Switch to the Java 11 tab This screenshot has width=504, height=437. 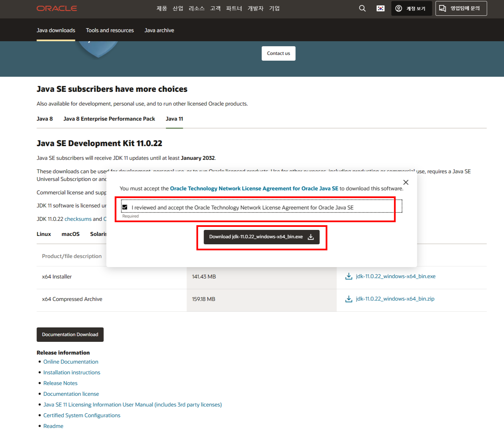coord(174,119)
